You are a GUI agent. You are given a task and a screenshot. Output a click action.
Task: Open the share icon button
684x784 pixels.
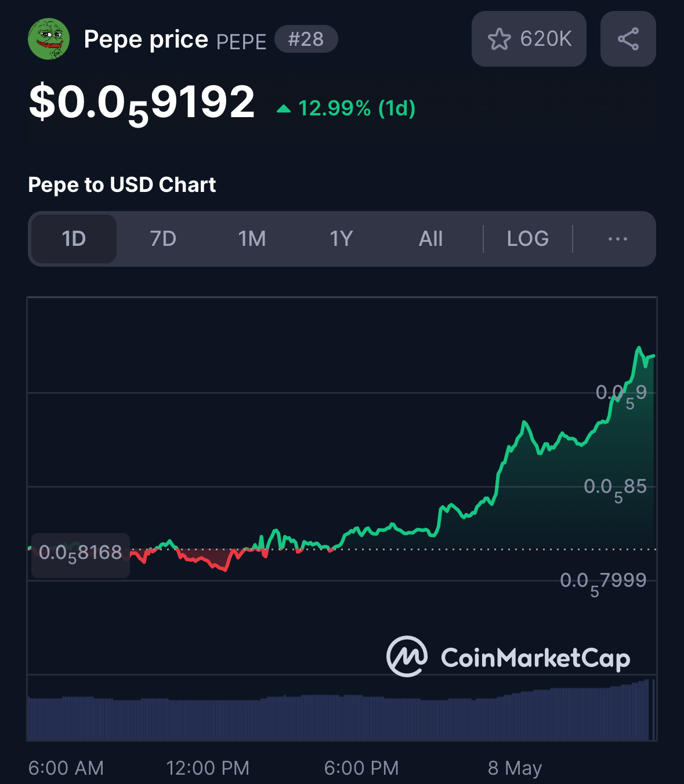tap(628, 39)
